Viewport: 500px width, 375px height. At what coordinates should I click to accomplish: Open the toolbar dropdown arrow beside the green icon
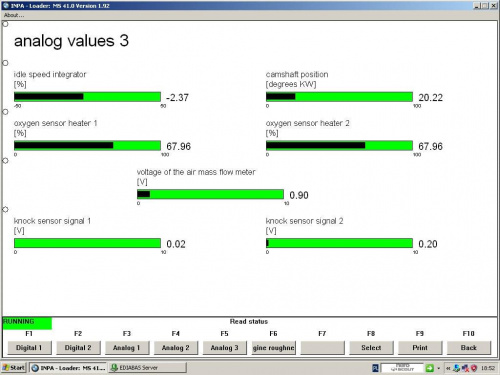(439, 368)
